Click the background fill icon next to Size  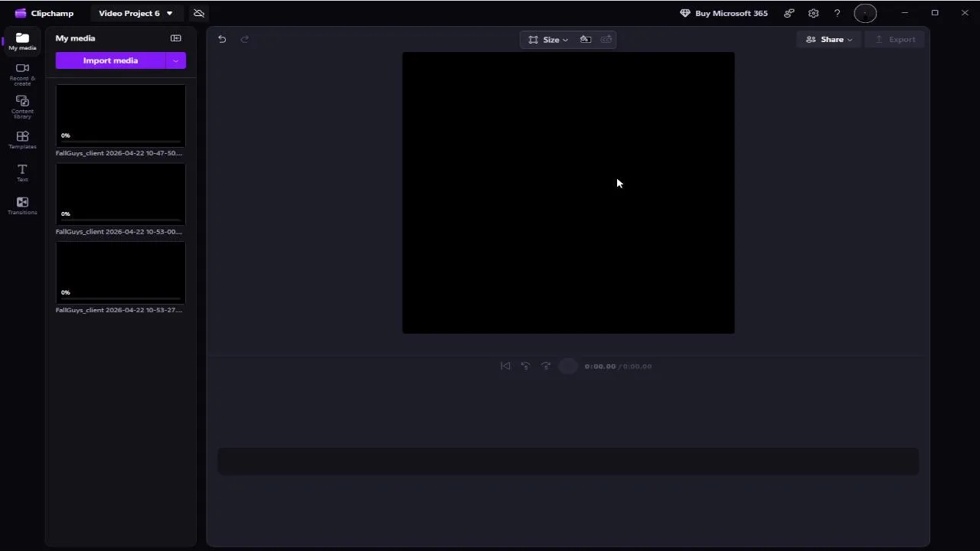click(x=586, y=40)
